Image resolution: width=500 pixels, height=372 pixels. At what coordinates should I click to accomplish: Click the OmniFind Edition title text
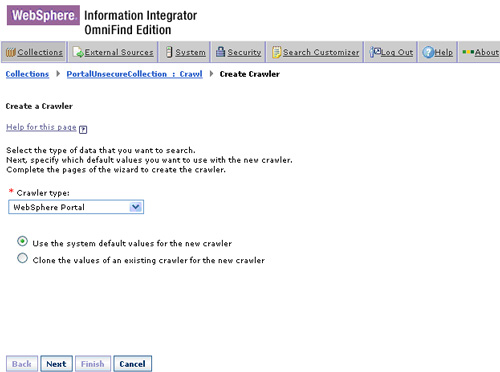[x=128, y=30]
